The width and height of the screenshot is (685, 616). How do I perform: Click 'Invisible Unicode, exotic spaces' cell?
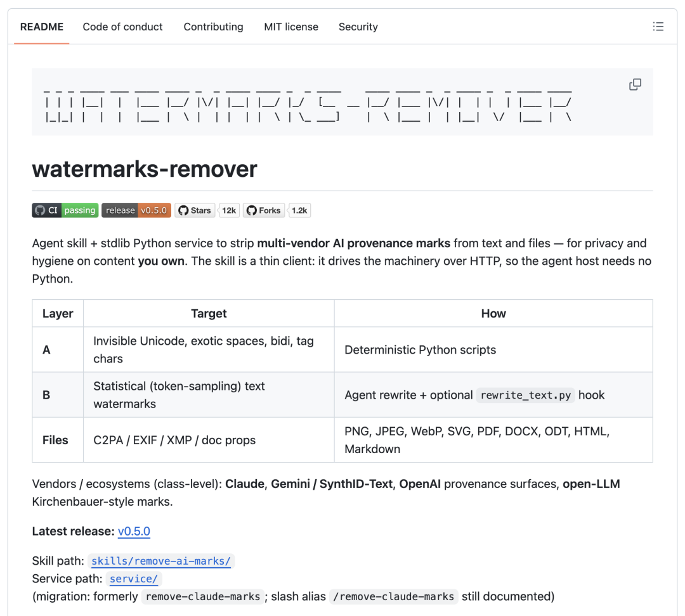pos(209,350)
